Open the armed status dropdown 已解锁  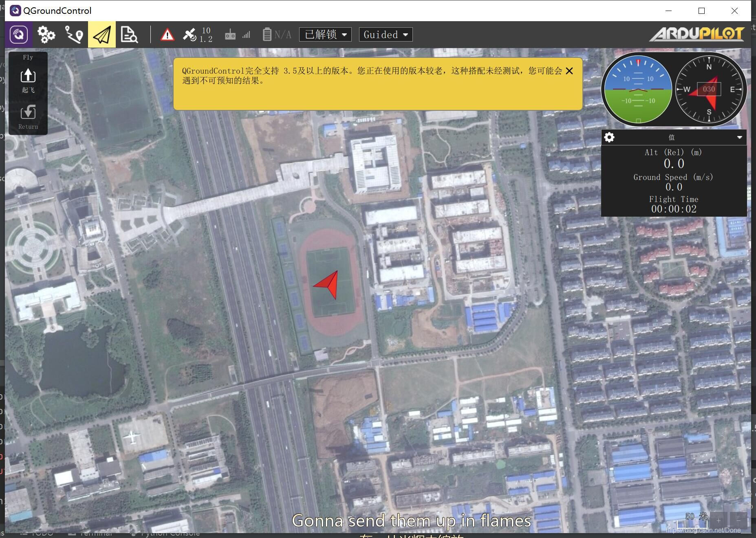[325, 35]
